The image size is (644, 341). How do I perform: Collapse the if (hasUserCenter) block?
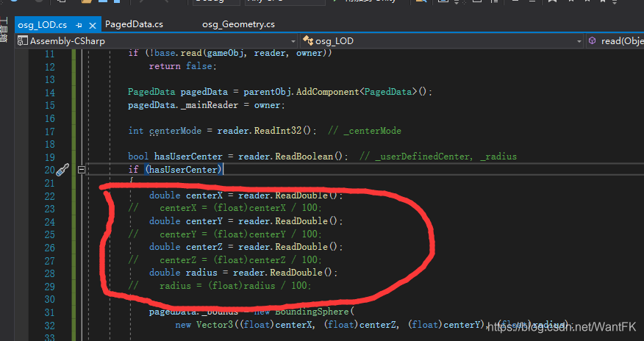click(x=82, y=170)
